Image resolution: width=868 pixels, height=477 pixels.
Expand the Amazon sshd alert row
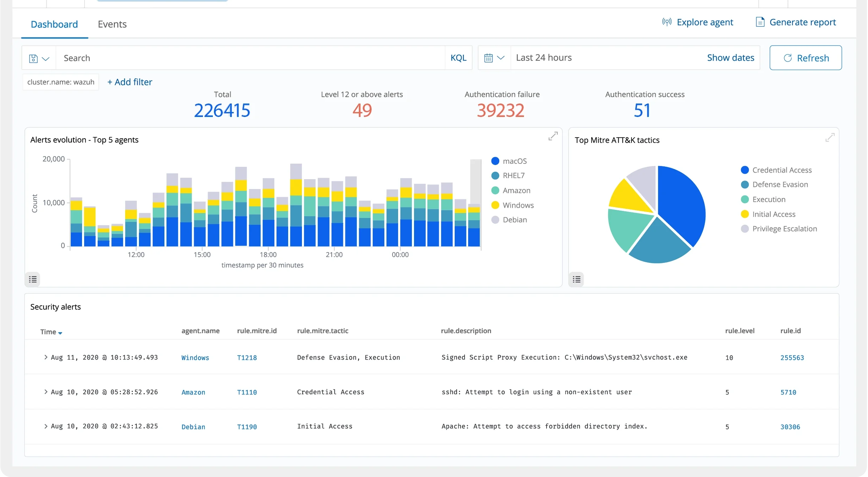tap(46, 392)
